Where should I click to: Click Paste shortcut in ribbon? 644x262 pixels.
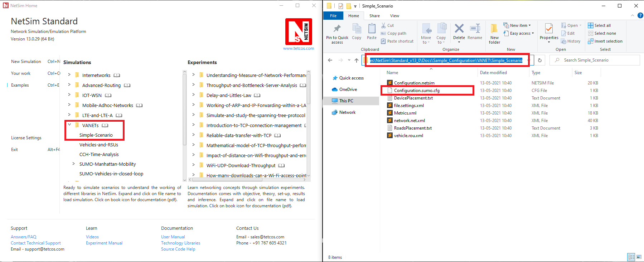pos(397,41)
